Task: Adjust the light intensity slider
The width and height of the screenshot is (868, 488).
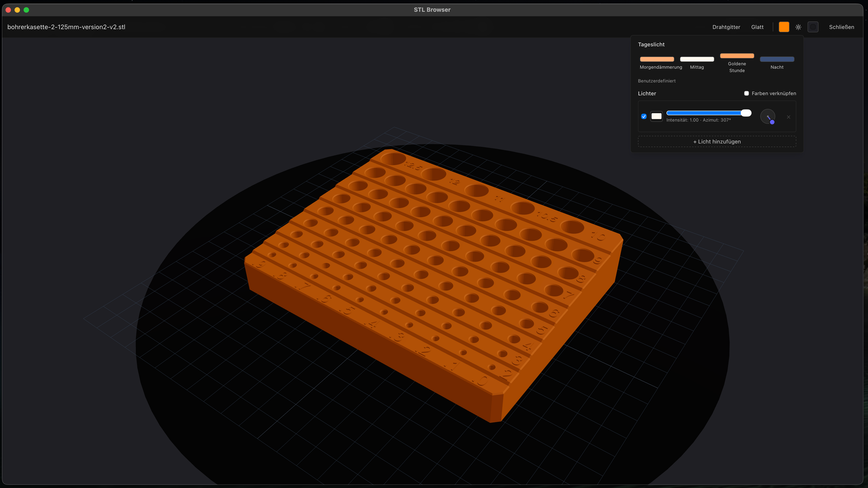Action: tap(709, 113)
